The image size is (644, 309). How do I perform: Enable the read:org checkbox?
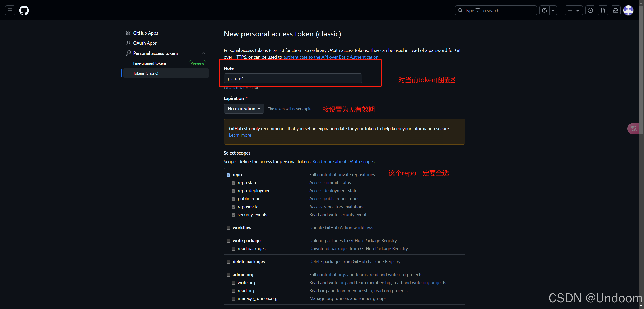click(x=233, y=291)
